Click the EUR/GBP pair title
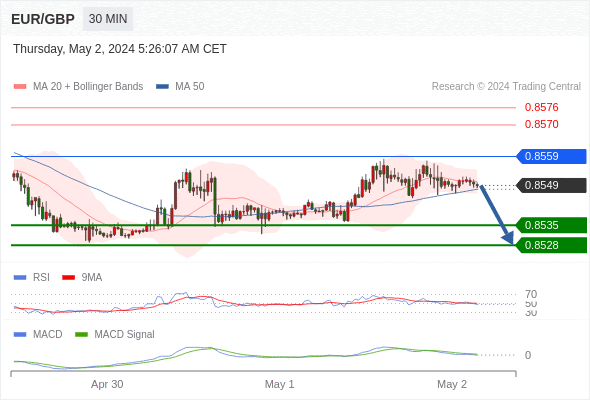 tap(43, 19)
